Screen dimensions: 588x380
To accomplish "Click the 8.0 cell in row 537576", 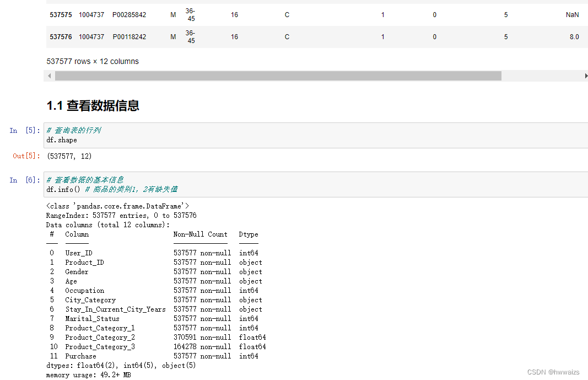I will 574,37.
